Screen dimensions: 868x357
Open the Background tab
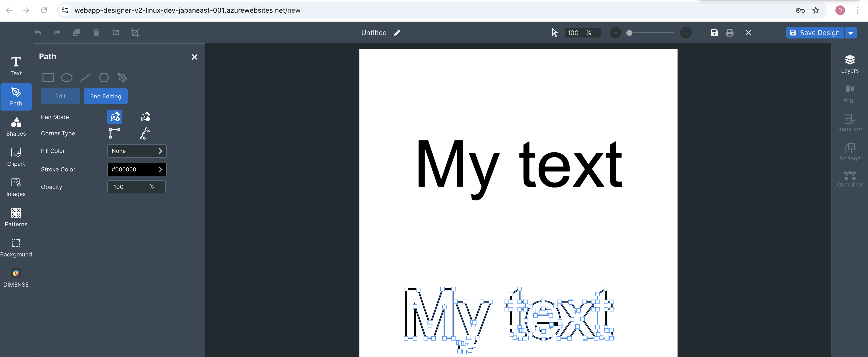coord(16,248)
